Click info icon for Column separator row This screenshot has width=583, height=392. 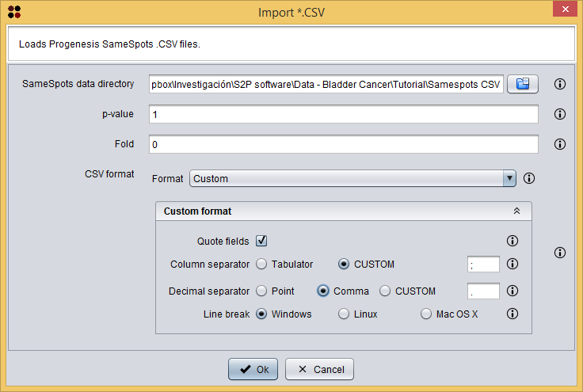(512, 265)
